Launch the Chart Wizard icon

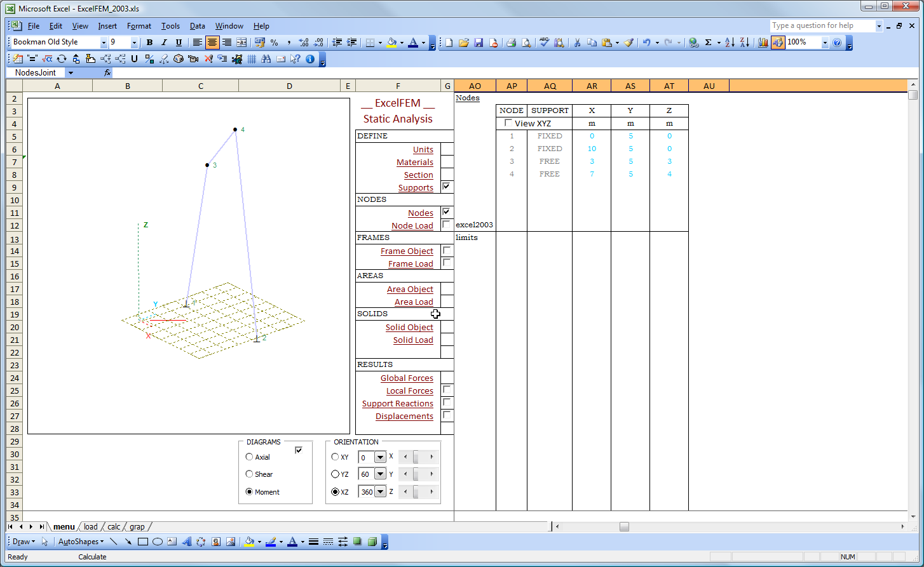763,43
